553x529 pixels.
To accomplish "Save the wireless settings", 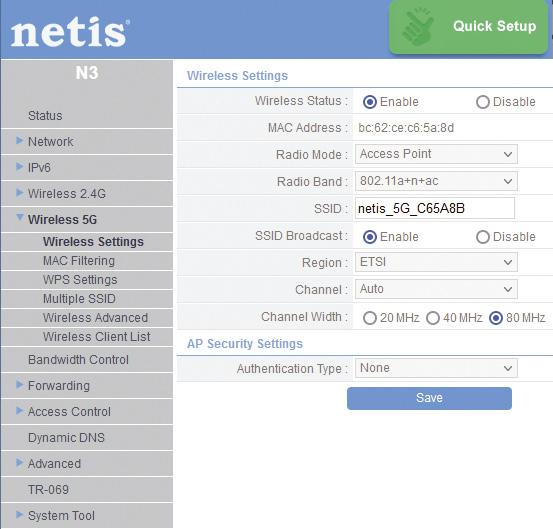I will 429,398.
